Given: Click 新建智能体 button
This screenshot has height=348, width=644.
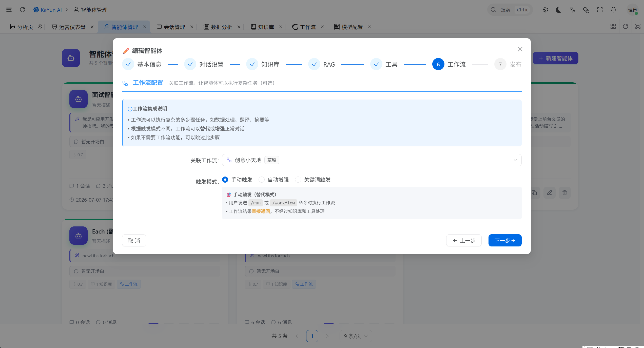Looking at the screenshot, I should click(556, 58).
